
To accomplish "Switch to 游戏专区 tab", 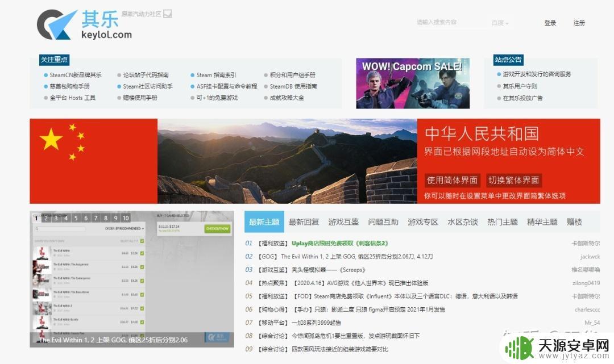I will (x=423, y=222).
